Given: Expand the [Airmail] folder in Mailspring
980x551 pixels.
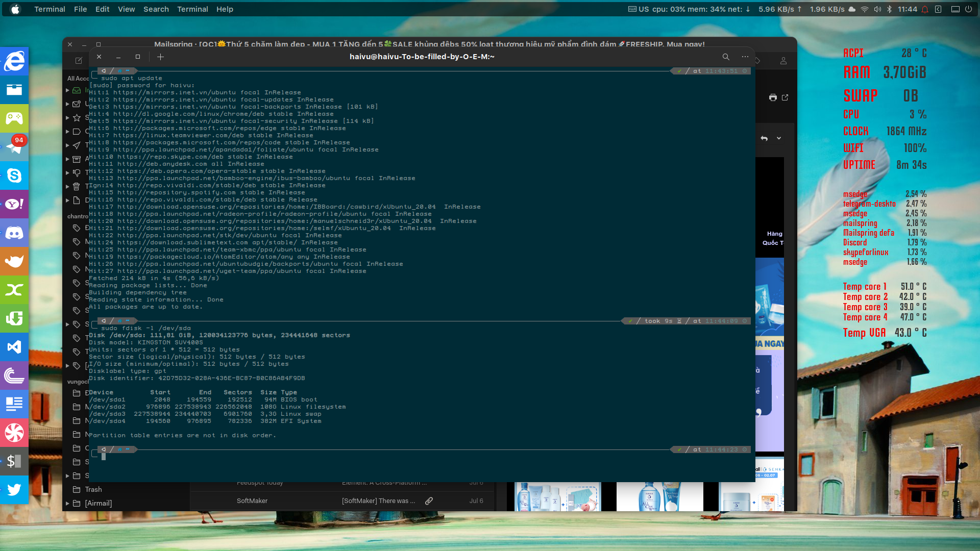Looking at the screenshot, I should 67,504.
